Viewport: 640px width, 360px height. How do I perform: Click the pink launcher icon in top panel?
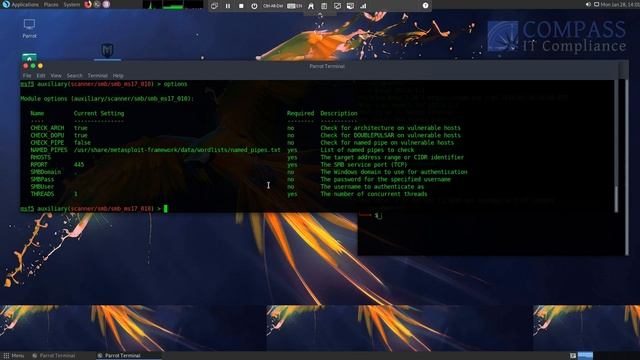(x=106, y=4)
